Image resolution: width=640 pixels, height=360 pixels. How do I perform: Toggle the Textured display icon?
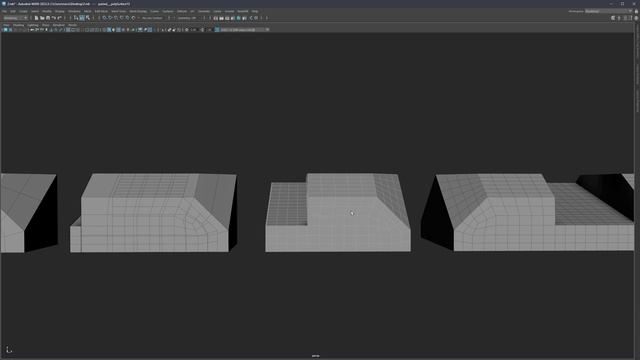pos(123,30)
